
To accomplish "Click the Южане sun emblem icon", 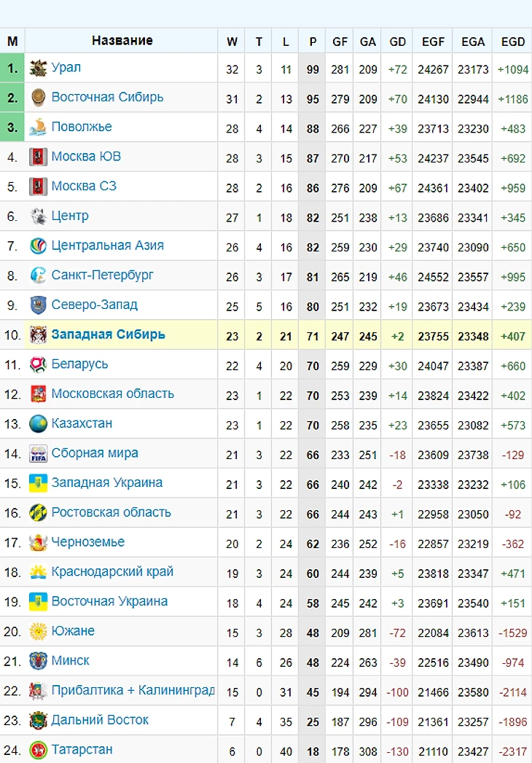I will (38, 631).
